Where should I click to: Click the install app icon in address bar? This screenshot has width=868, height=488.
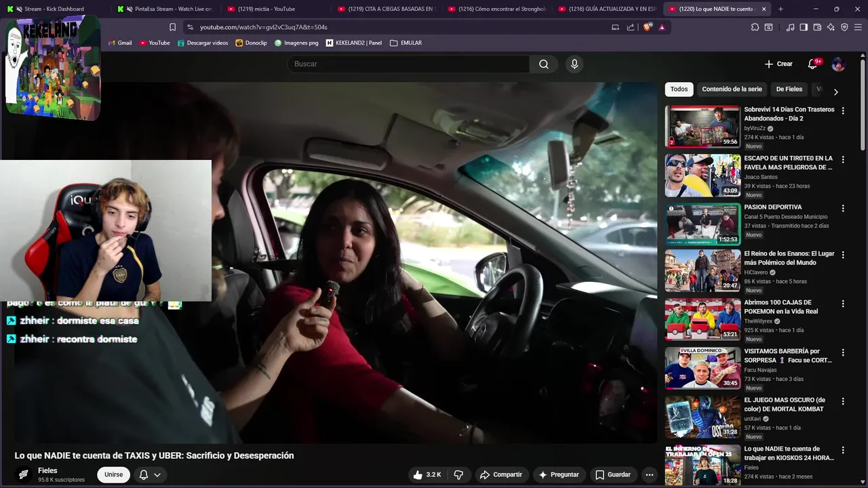(x=615, y=27)
